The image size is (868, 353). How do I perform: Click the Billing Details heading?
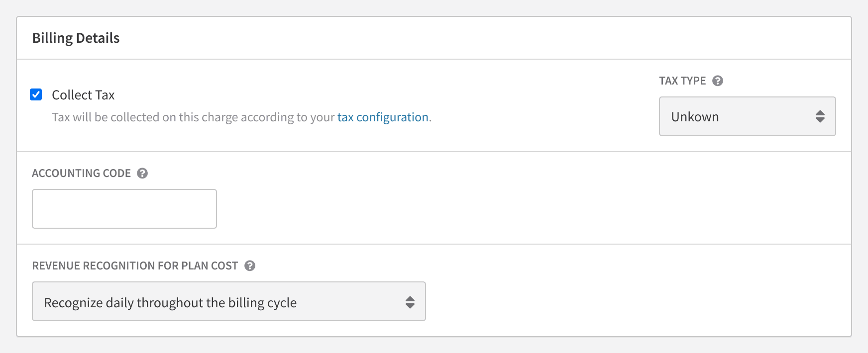click(76, 38)
